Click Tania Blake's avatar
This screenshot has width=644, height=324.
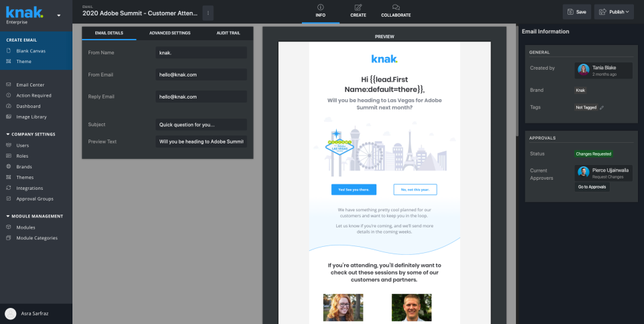point(584,70)
